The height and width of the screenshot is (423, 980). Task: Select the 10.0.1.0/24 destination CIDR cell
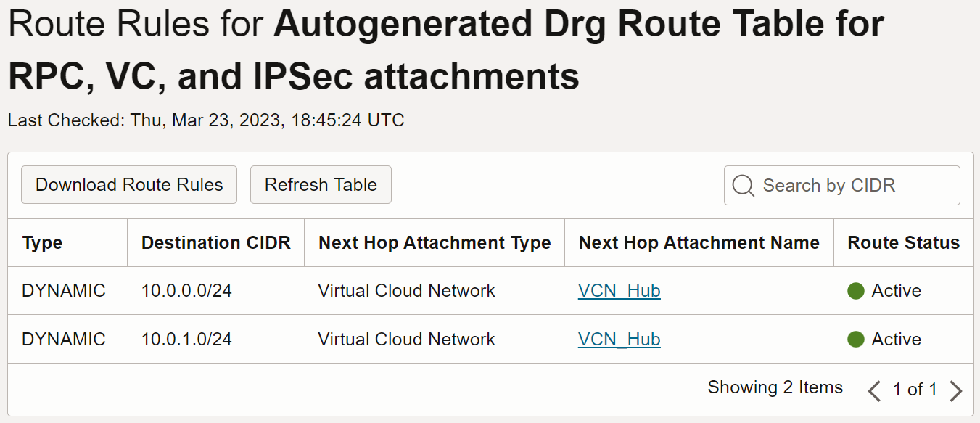pyautogui.click(x=186, y=340)
